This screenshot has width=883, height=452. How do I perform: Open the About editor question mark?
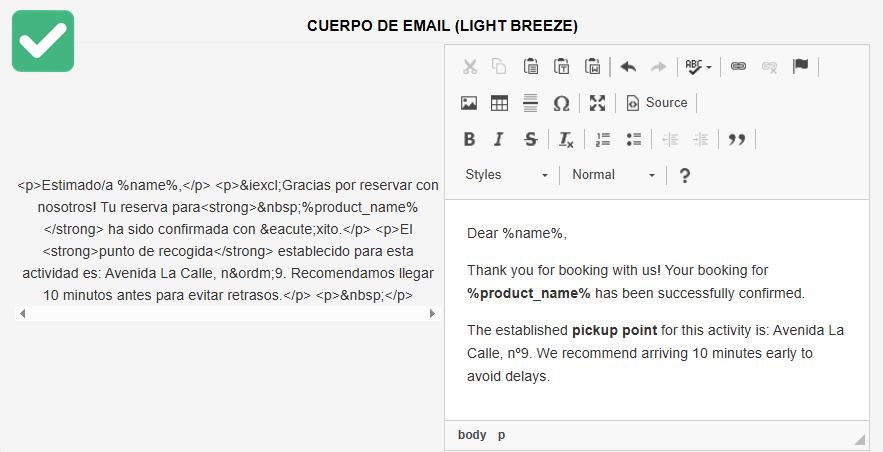(x=684, y=176)
